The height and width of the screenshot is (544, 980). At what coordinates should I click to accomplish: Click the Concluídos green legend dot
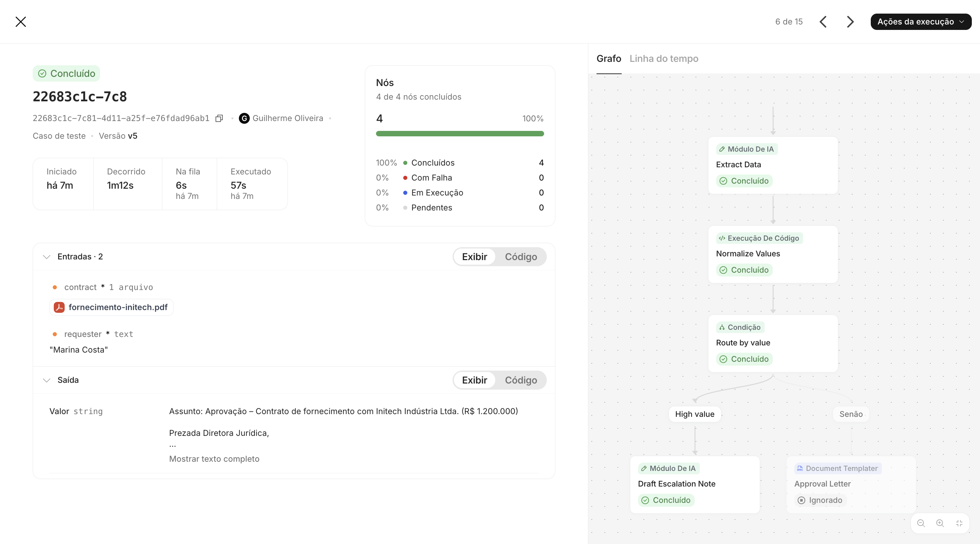(405, 163)
